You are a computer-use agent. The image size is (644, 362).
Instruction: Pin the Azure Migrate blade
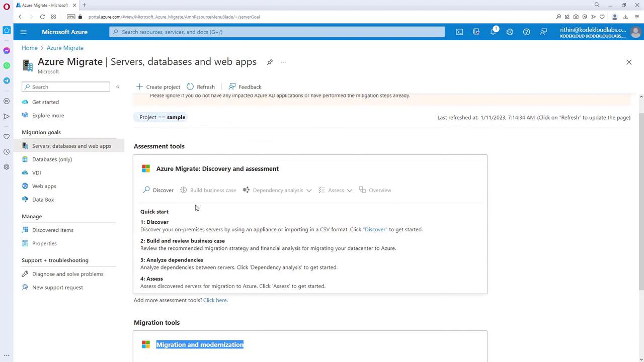coord(270,62)
